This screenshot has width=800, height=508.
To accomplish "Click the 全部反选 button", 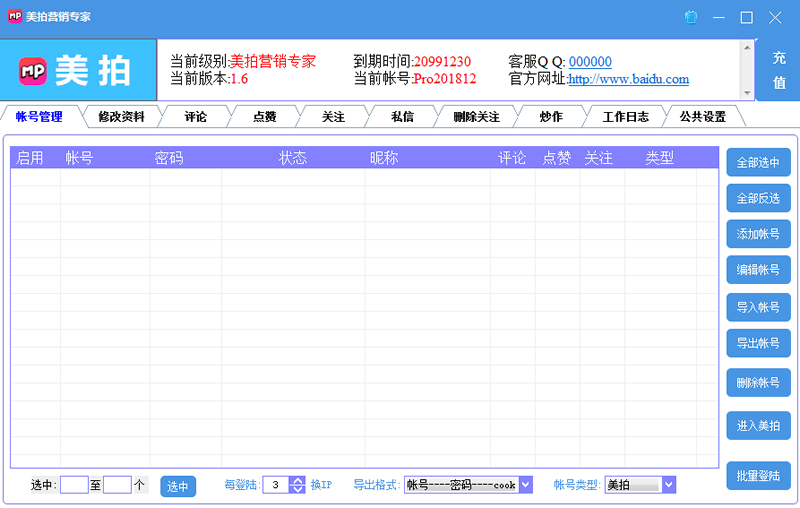I will coord(758,198).
